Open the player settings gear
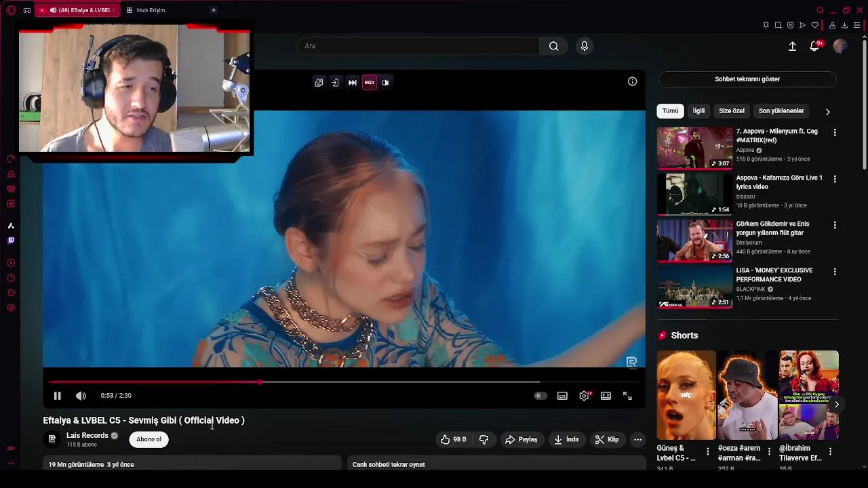The image size is (868, 488). 584,396
